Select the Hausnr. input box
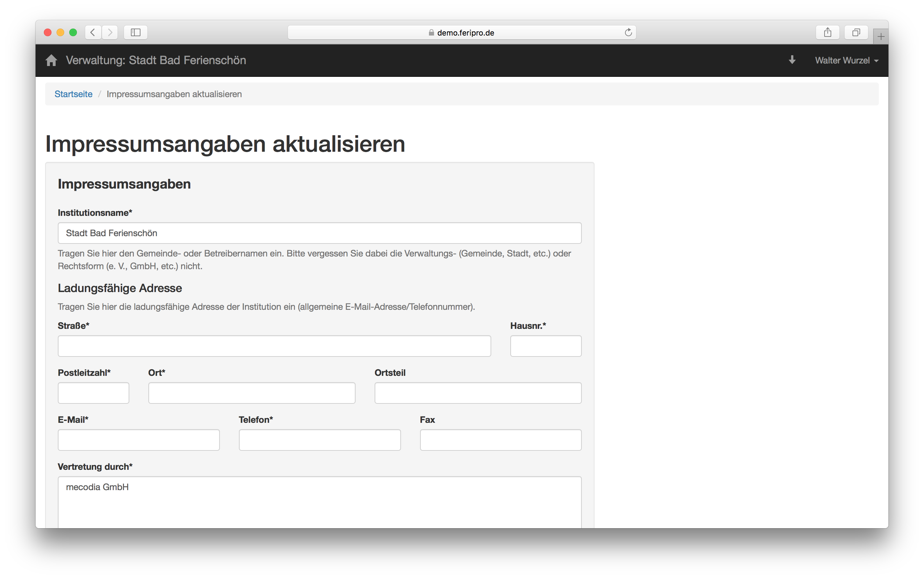Viewport: 924px width, 579px height. (545, 346)
